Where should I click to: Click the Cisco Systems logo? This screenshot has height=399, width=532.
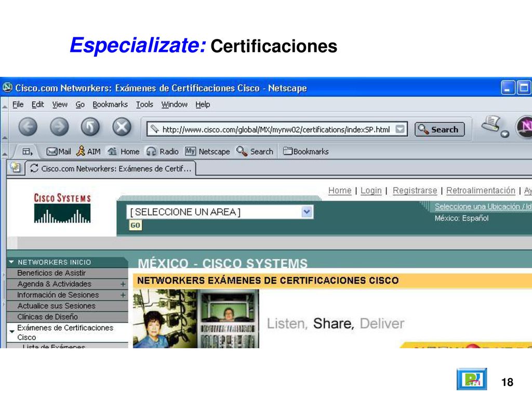click(62, 208)
